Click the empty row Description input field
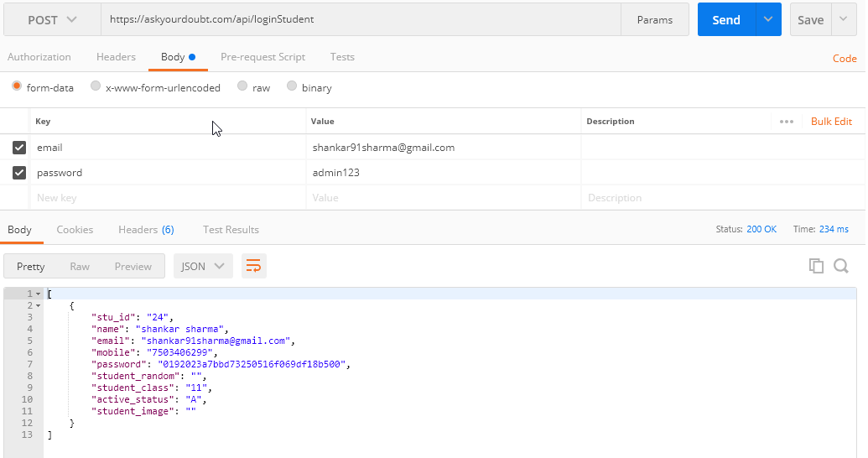The image size is (868, 458). click(722, 198)
